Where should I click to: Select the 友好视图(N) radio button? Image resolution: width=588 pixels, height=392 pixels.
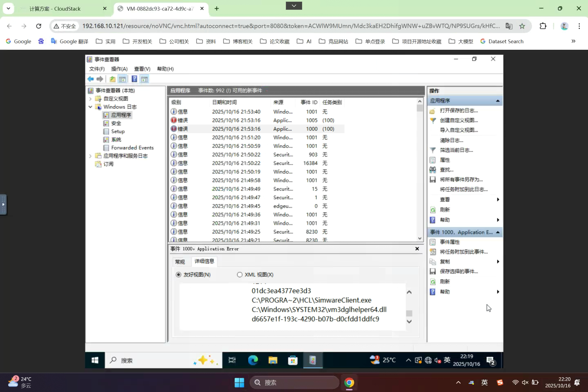178,275
